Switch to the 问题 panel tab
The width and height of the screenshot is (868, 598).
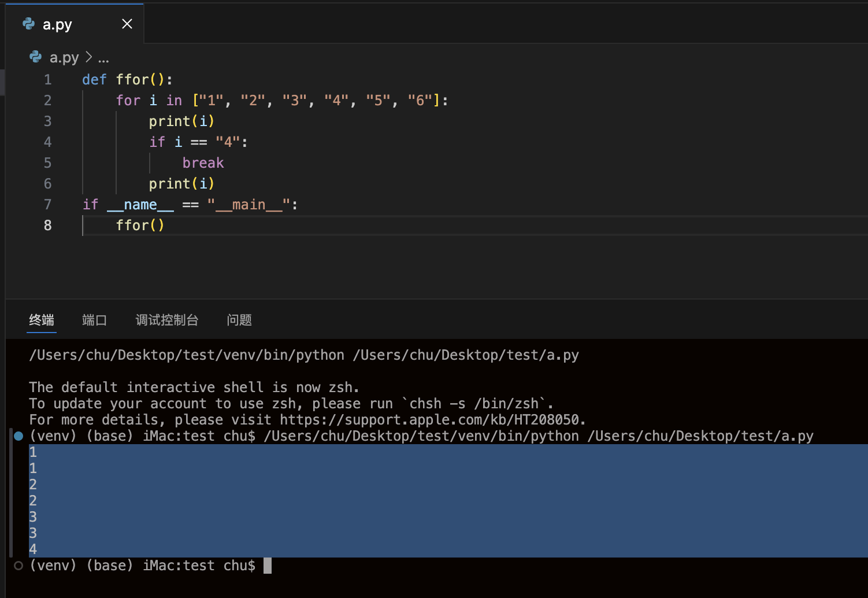click(239, 320)
